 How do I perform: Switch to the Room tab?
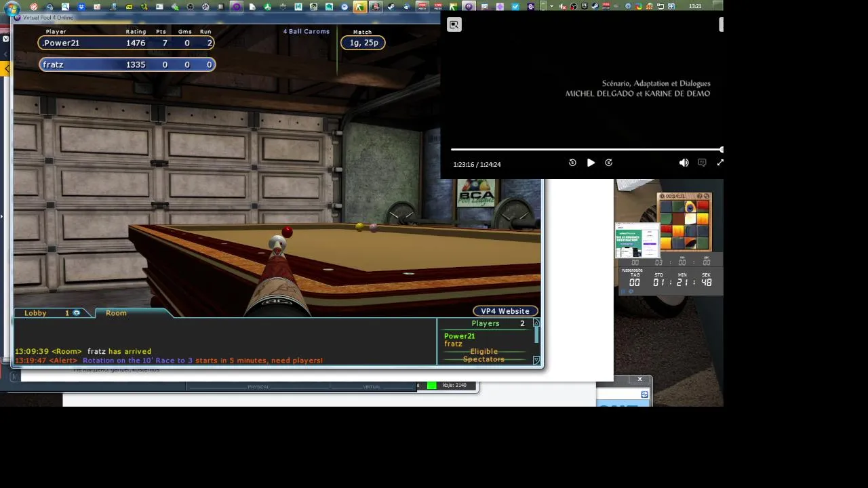116,313
